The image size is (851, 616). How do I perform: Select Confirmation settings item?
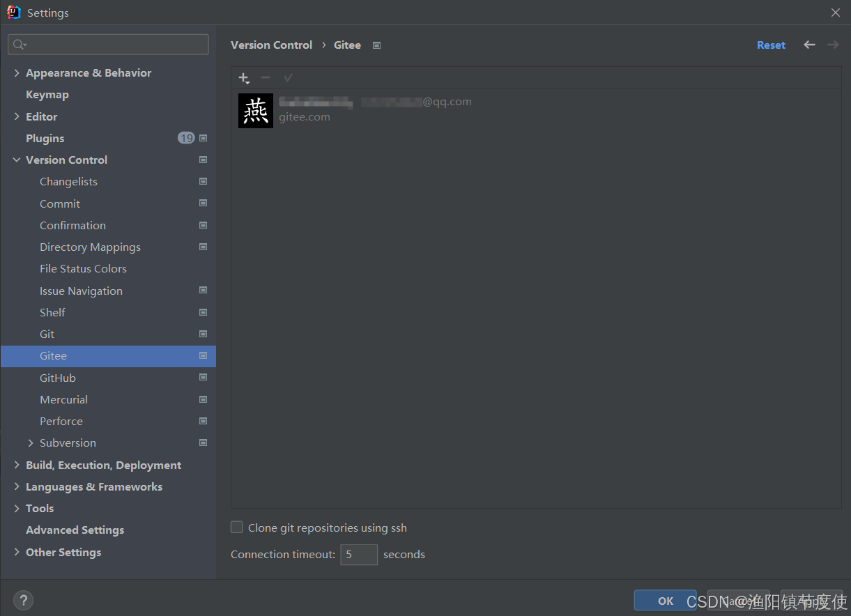(x=72, y=225)
